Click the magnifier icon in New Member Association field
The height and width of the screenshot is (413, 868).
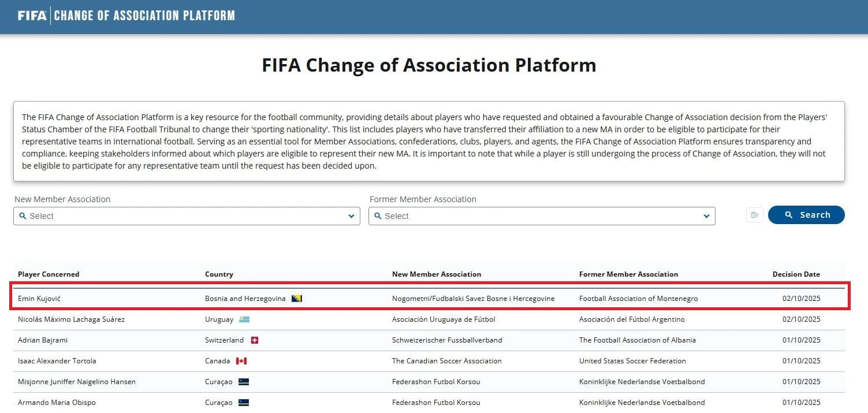coord(23,216)
